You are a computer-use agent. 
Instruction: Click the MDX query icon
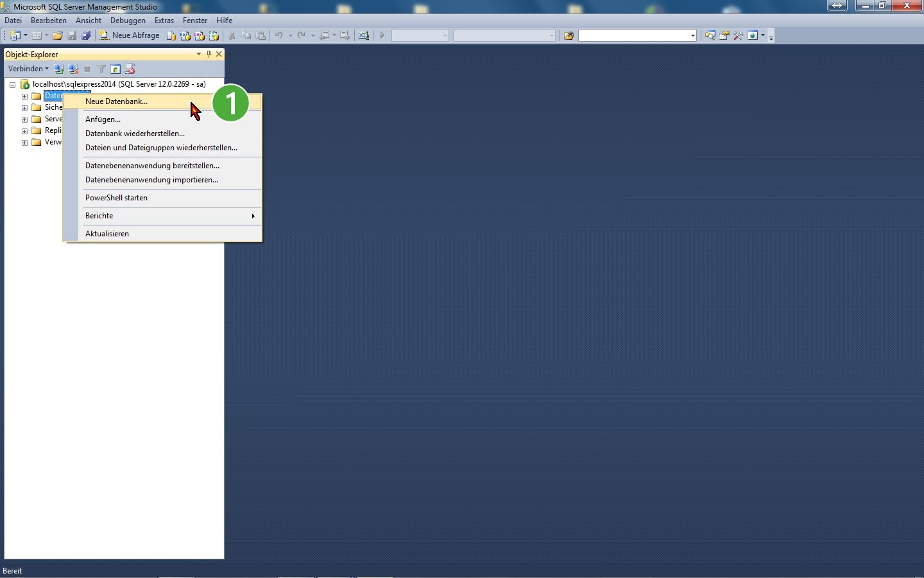click(x=185, y=35)
